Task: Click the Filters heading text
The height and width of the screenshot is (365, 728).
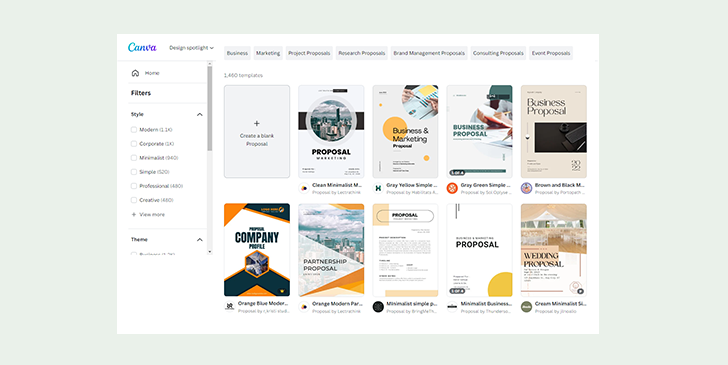Action: click(x=141, y=93)
